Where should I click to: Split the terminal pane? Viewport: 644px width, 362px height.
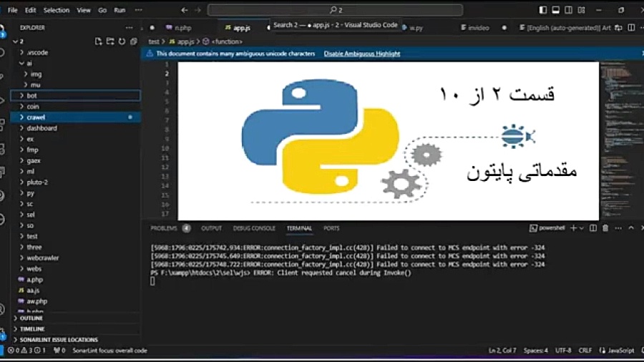coord(593,228)
